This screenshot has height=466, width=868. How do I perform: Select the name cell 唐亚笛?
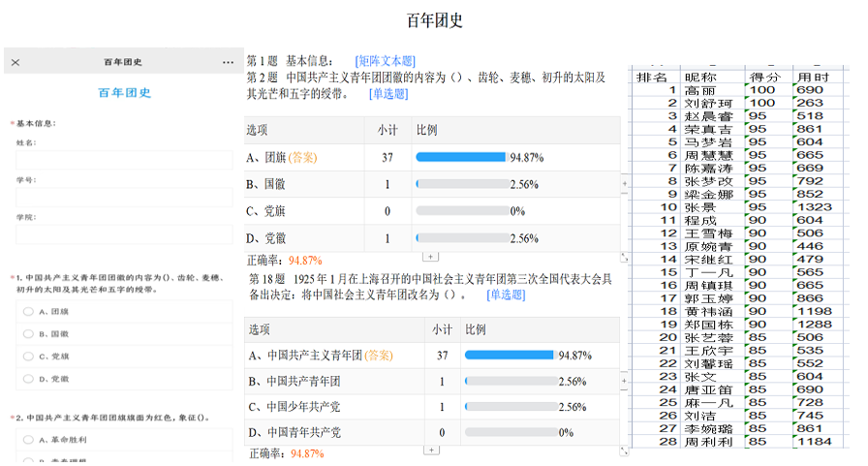tap(712, 389)
